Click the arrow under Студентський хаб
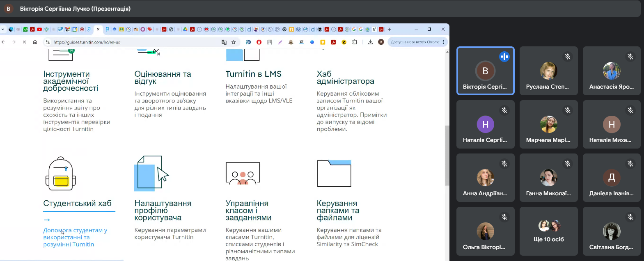Image resolution: width=644 pixels, height=261 pixels. click(x=46, y=220)
